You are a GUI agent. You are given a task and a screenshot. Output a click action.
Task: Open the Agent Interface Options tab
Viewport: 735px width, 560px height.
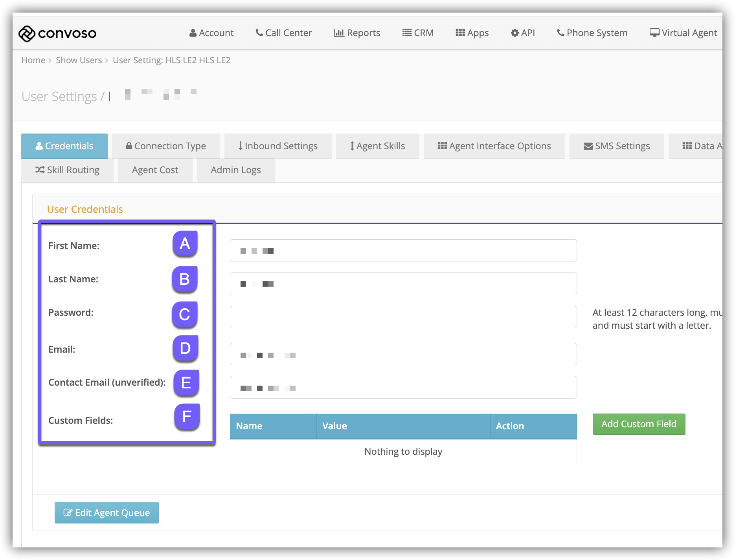[494, 146]
